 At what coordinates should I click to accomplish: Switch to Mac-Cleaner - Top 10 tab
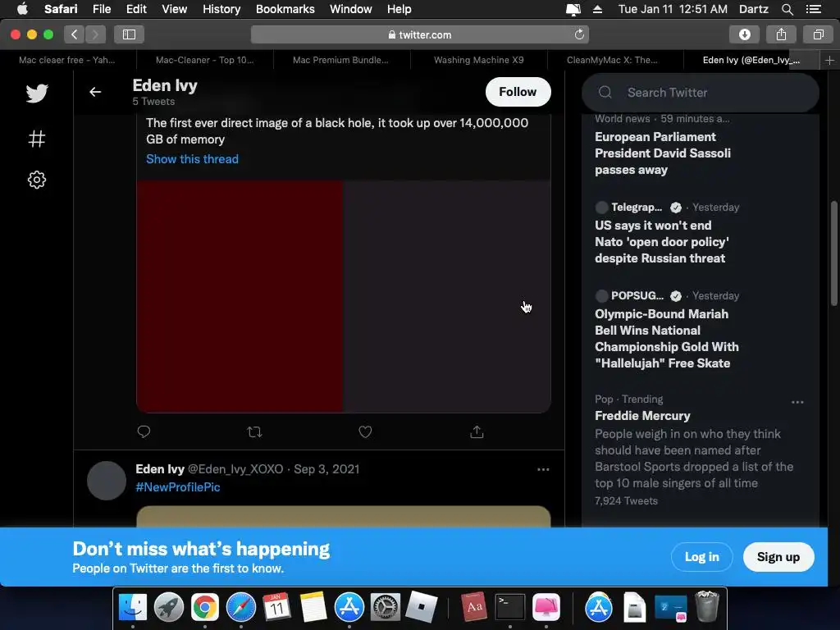[x=204, y=60]
